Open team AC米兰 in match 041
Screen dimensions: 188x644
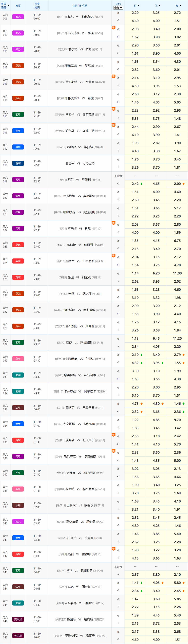tap(71, 538)
